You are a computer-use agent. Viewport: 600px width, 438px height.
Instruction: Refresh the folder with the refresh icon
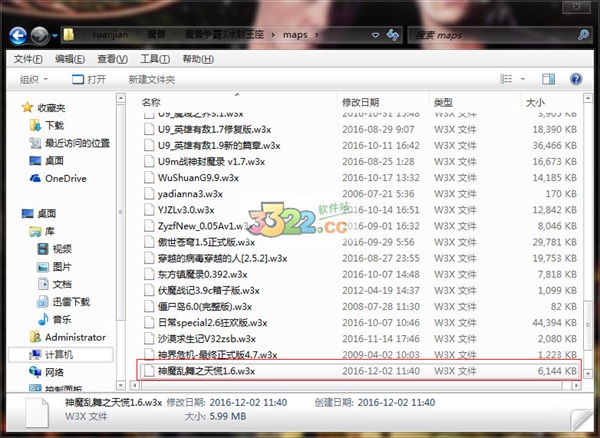tap(393, 35)
